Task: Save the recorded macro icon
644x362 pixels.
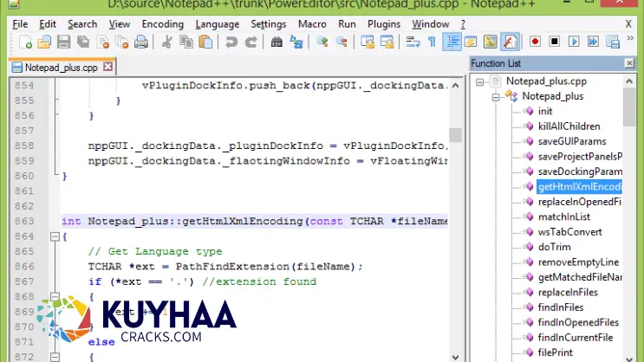Action: coord(613,42)
